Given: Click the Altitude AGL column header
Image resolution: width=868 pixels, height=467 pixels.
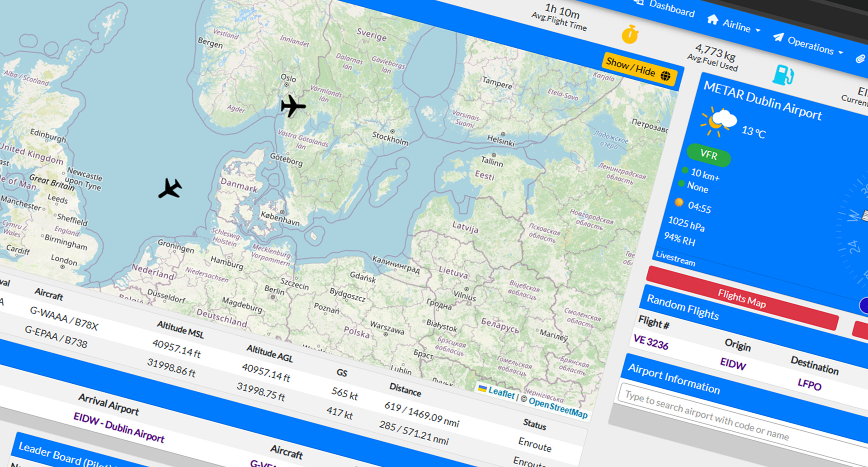Looking at the screenshot, I should [269, 353].
